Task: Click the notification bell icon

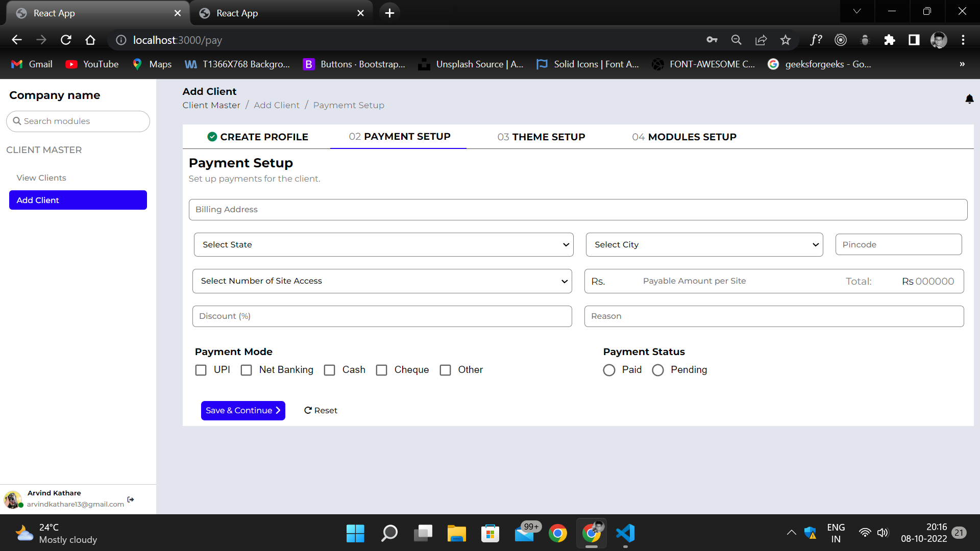Action: pos(969,99)
